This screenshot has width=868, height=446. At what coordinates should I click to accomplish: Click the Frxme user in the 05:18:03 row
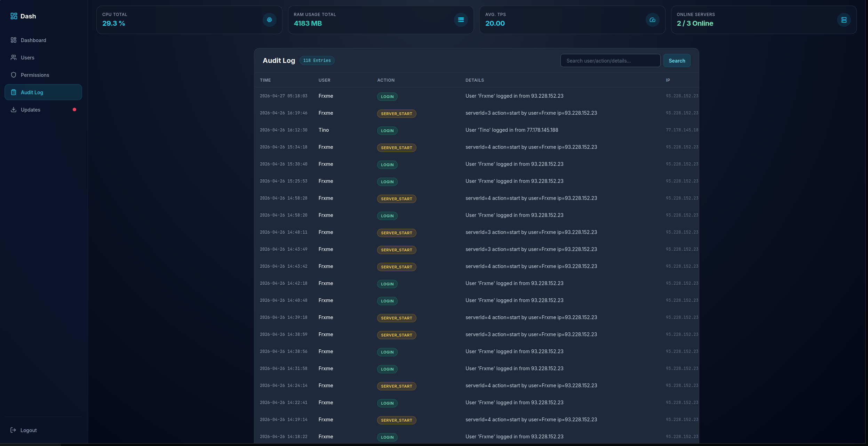pyautogui.click(x=326, y=96)
